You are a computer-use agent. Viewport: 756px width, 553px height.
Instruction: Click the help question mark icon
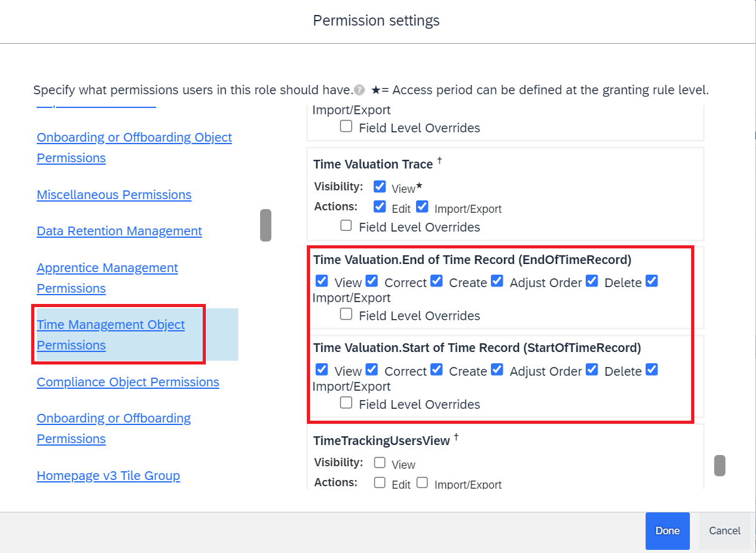pyautogui.click(x=359, y=90)
